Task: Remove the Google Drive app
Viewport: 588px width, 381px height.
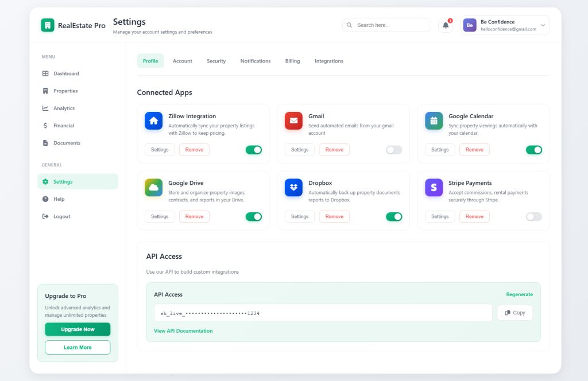Action: click(x=194, y=216)
